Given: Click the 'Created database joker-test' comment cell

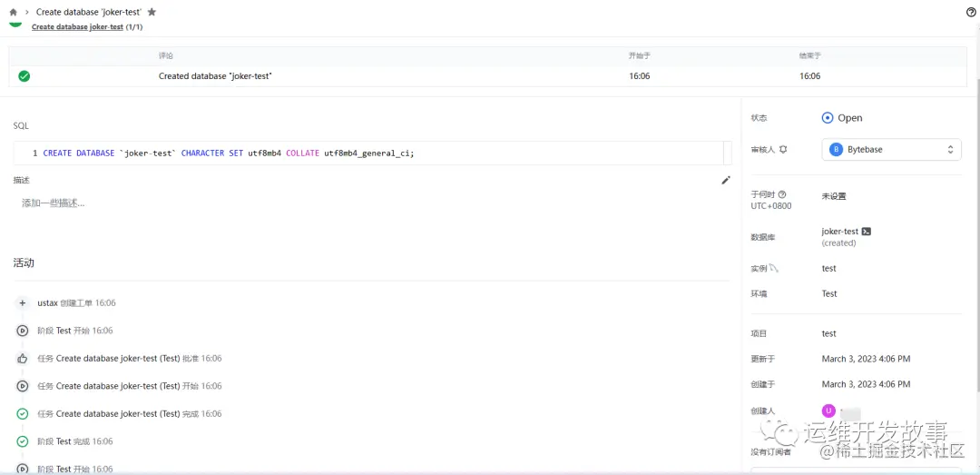Looking at the screenshot, I should click(x=215, y=76).
